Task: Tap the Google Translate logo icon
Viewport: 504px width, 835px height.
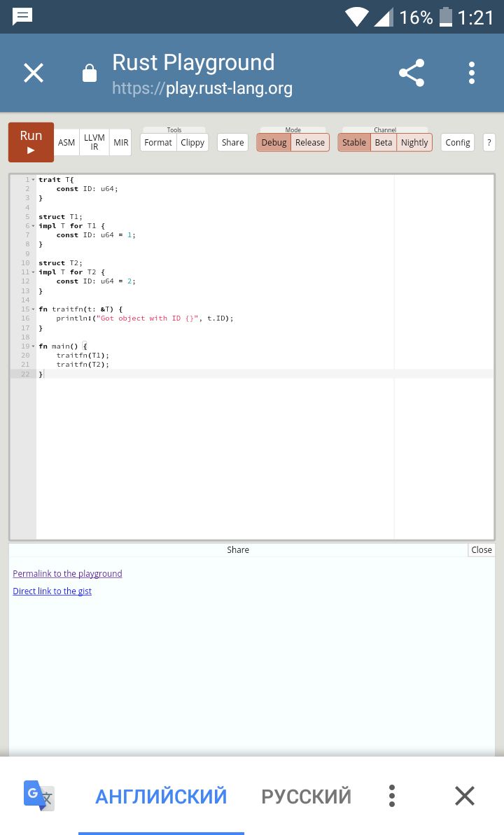Action: point(39,796)
